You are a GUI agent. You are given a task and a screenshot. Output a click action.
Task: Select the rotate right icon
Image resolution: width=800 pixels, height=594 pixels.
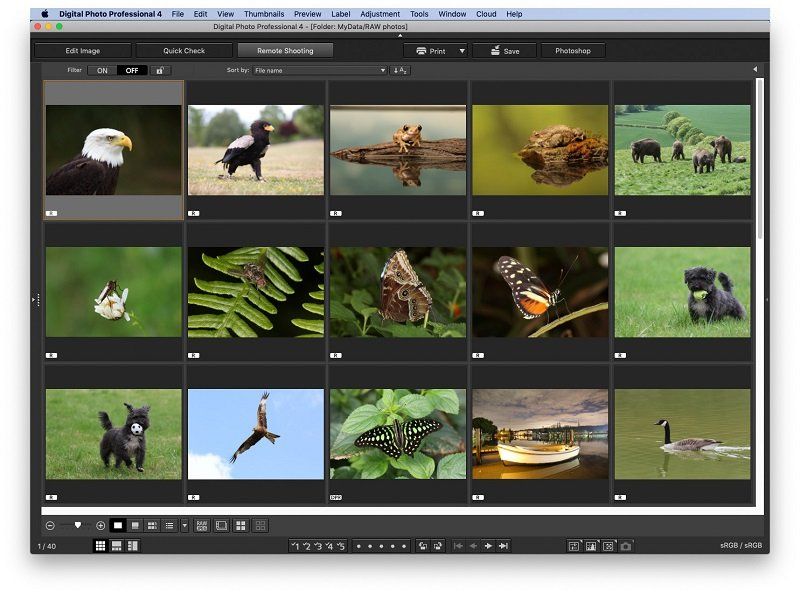[x=437, y=545]
